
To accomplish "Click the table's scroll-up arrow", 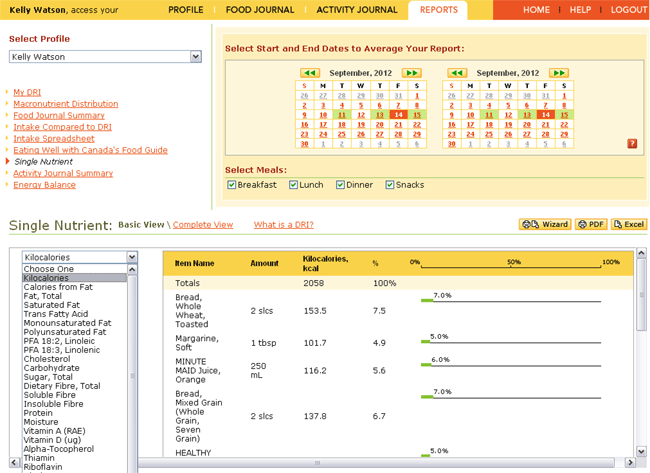I will (x=641, y=253).
